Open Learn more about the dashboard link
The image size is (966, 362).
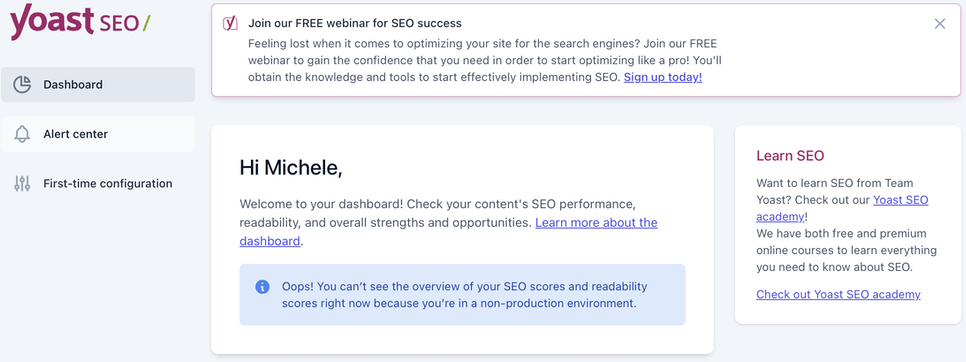[x=448, y=232]
